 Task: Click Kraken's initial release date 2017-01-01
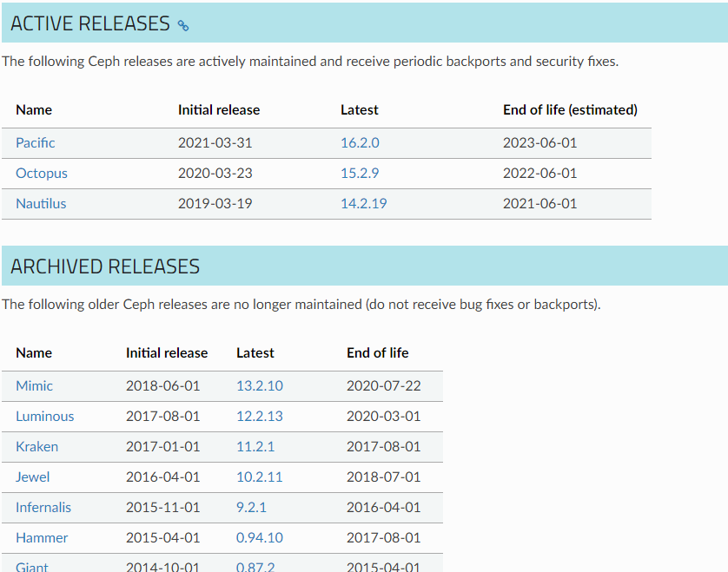[163, 447]
